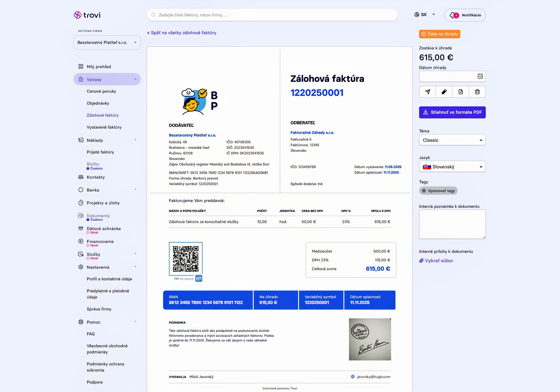Collapse the Nastavenia section arrow

135,267
